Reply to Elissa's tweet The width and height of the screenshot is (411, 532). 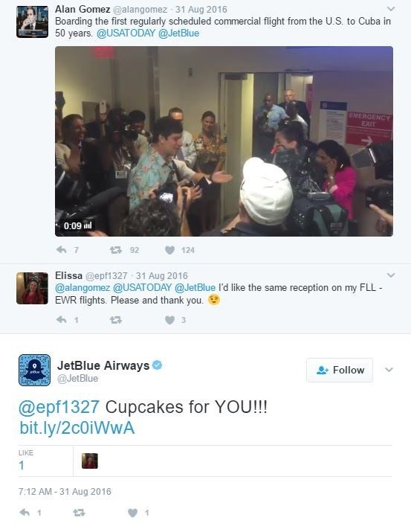tap(62, 320)
